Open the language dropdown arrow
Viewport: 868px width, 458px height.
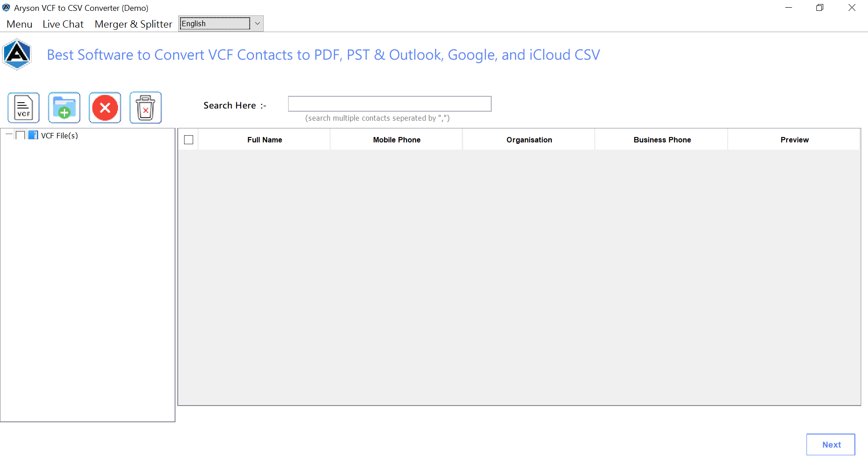pyautogui.click(x=257, y=24)
